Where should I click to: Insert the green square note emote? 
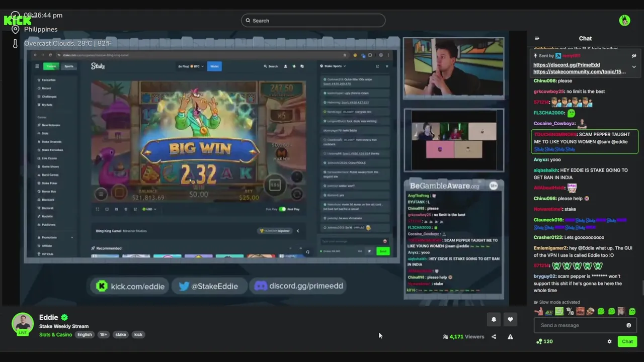pyautogui.click(x=559, y=312)
